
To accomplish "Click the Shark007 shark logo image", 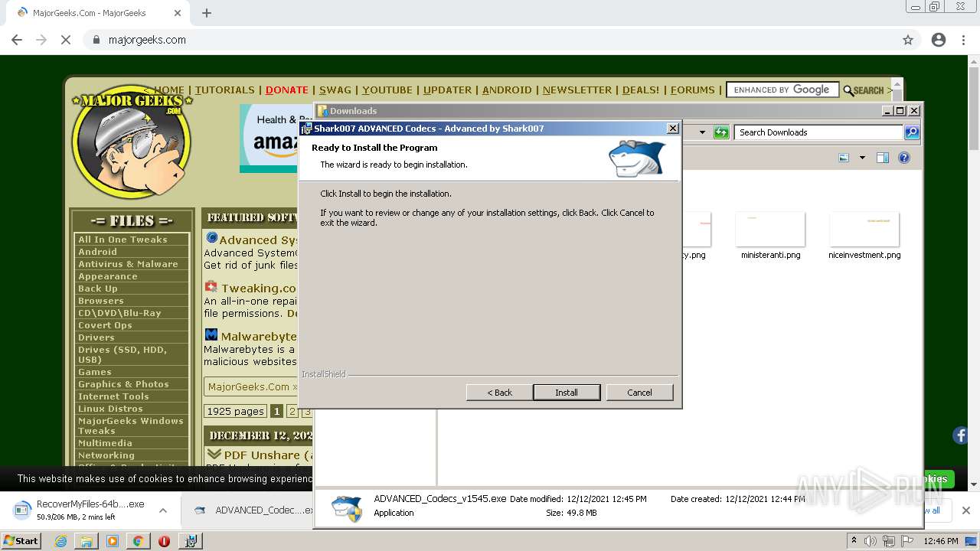I will click(637, 158).
